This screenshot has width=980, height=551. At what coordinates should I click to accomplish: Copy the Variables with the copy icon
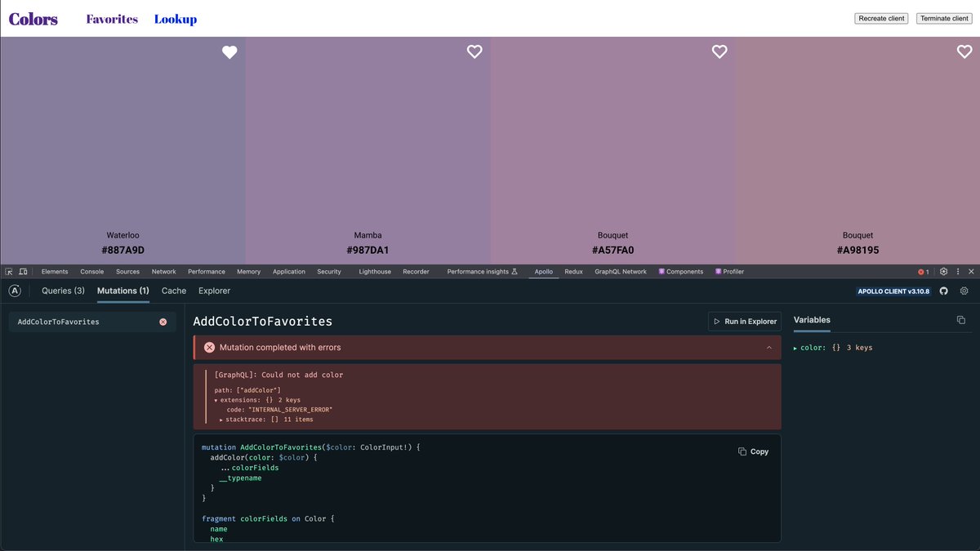961,320
